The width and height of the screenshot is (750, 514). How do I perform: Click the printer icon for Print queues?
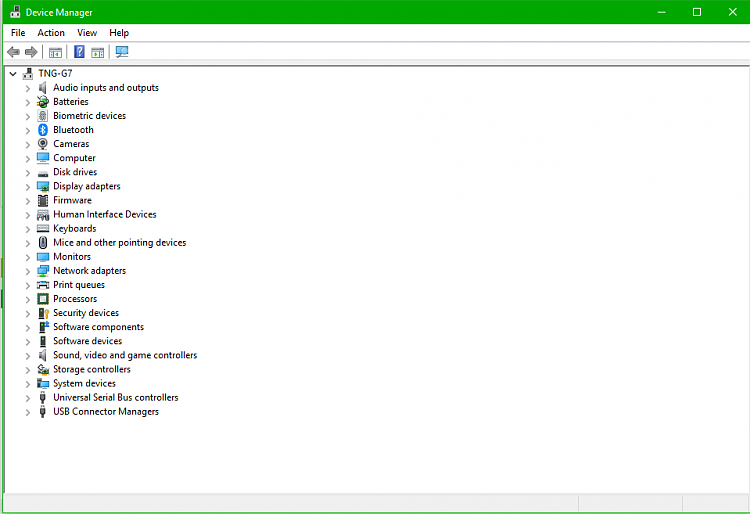(43, 285)
